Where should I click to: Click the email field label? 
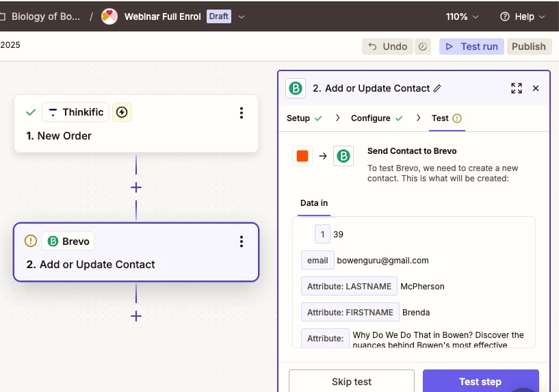coord(317,260)
